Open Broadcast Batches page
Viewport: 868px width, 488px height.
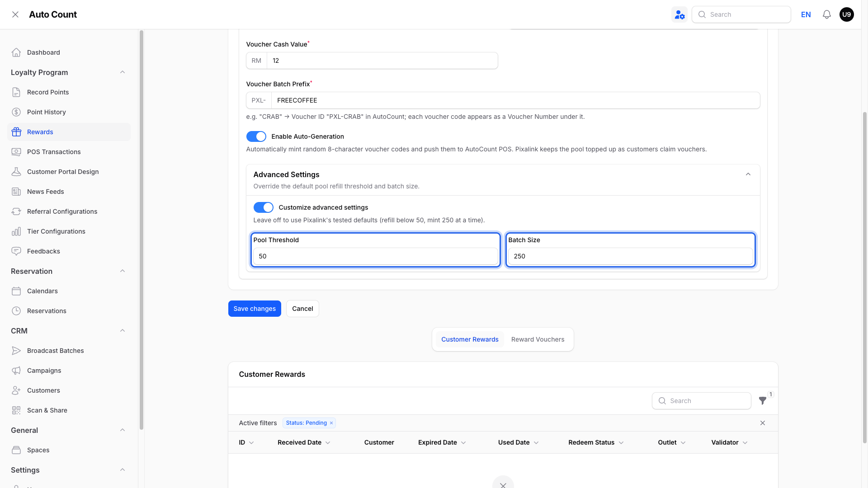click(69, 351)
